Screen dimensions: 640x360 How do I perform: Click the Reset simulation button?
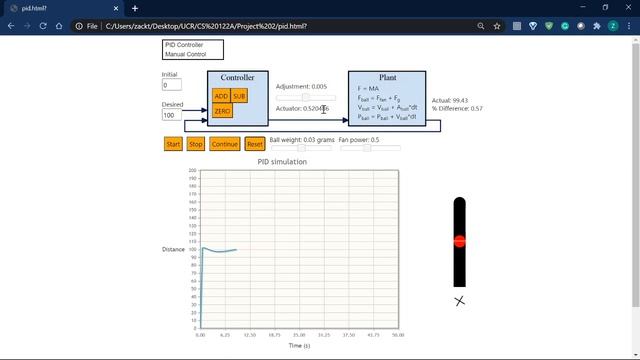pyautogui.click(x=255, y=144)
